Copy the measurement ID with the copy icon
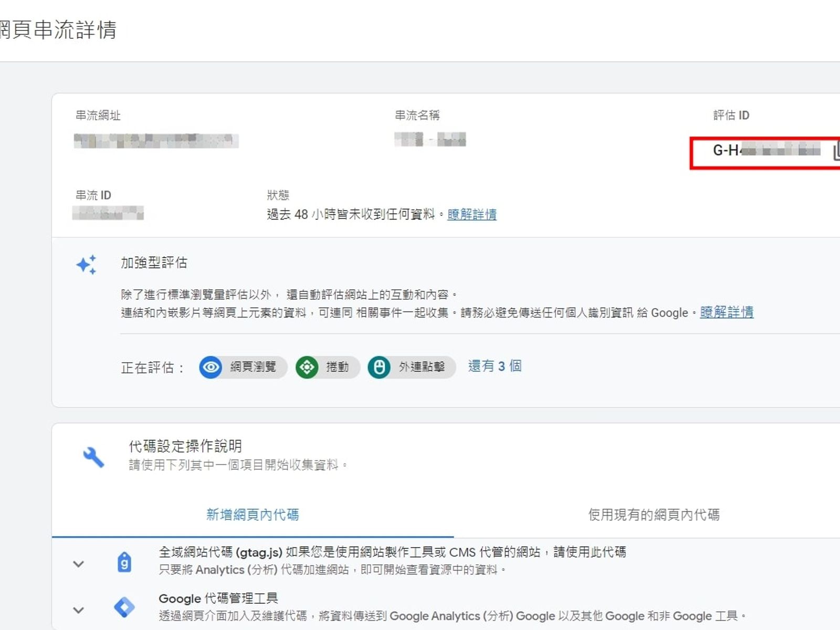Image resolution: width=840 pixels, height=630 pixels. [836, 152]
